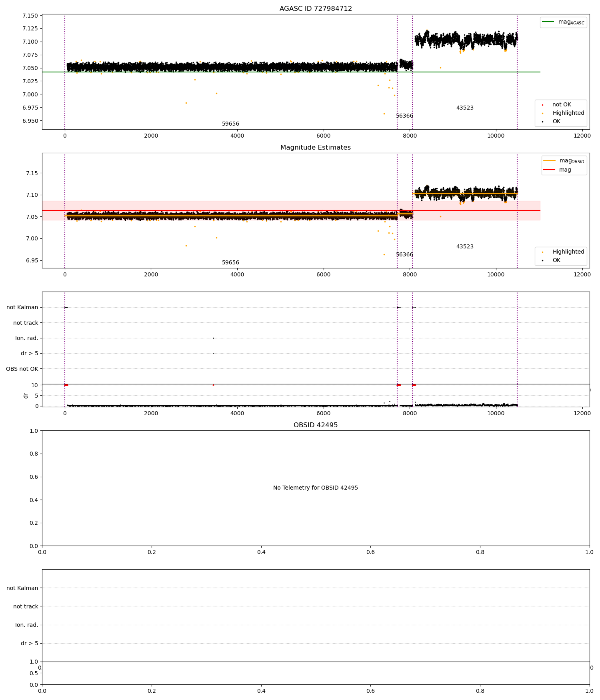
Task: Click the 7.125 y-axis tick label
Action: coord(30,28)
